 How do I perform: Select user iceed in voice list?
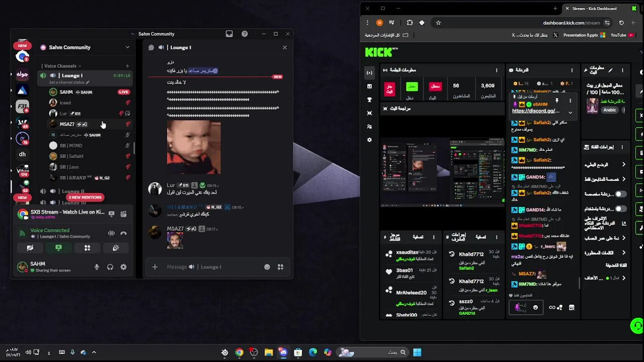click(x=89, y=103)
